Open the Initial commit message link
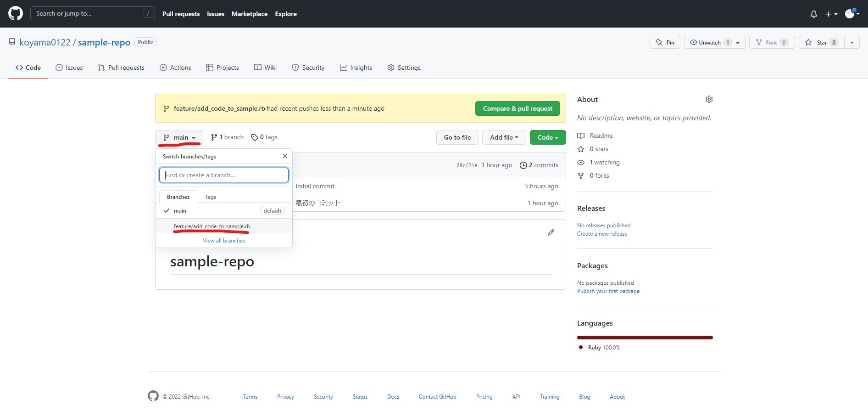The image size is (868, 417). pyautogui.click(x=315, y=186)
